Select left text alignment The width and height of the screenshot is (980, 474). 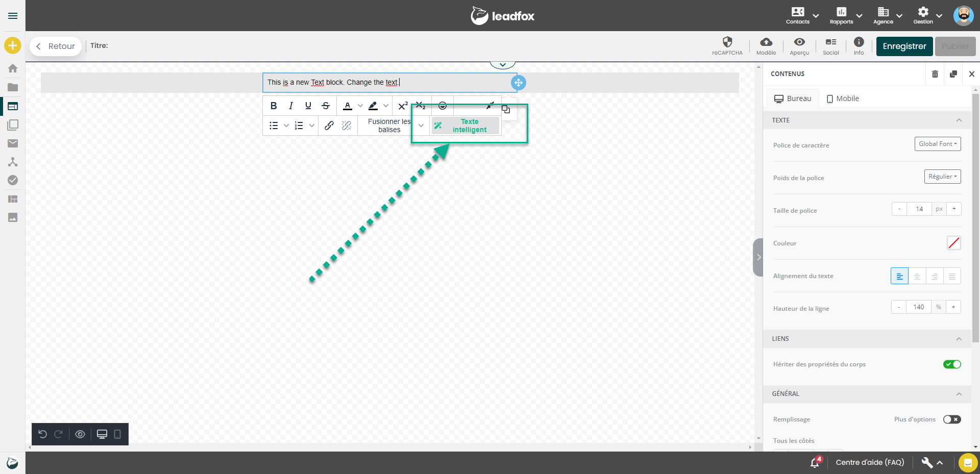pyautogui.click(x=899, y=276)
